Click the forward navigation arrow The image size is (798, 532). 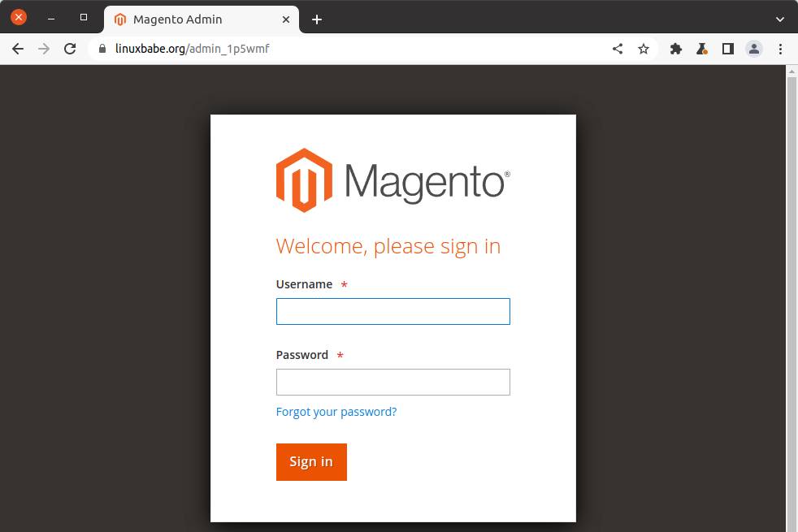pos(44,49)
